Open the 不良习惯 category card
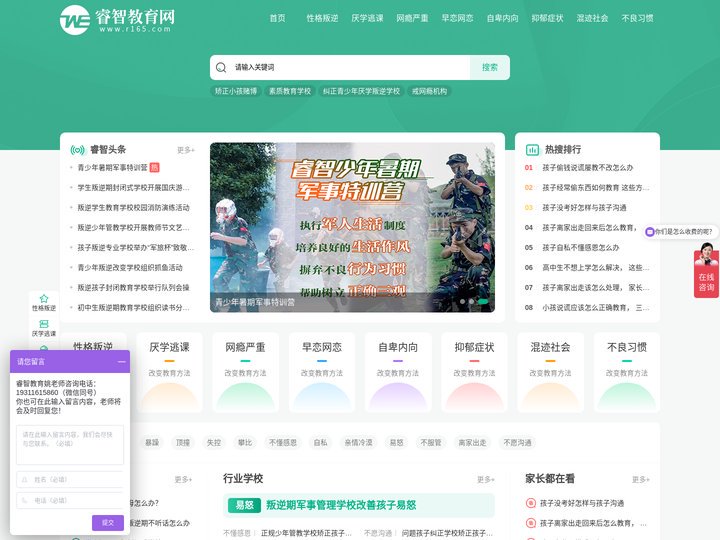Image resolution: width=720 pixels, height=540 pixels. (x=627, y=372)
